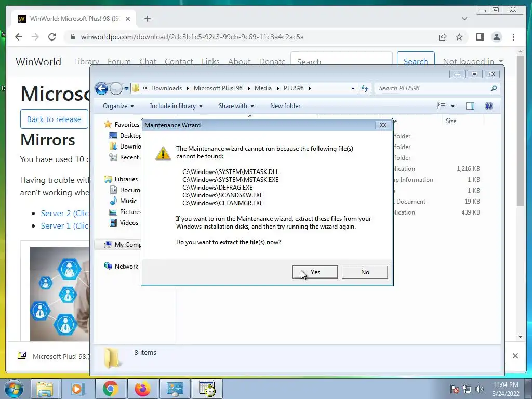532x399 pixels.
Task: Open Desktop in the navigation pane
Action: (x=125, y=136)
